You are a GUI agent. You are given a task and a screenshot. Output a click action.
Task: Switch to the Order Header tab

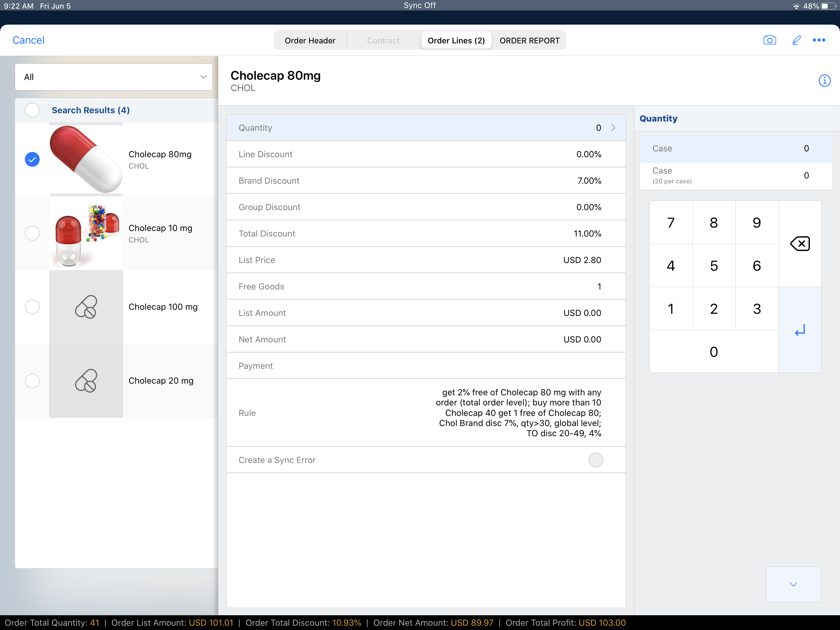click(x=310, y=40)
